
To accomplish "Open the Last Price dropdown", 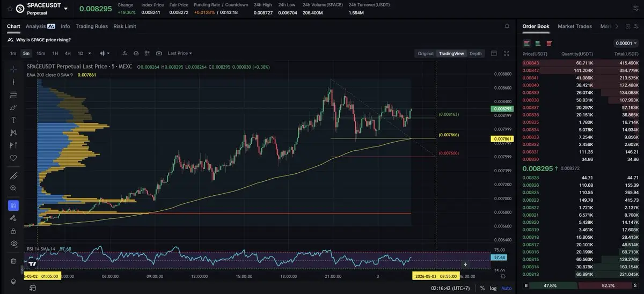I will 180,54.
